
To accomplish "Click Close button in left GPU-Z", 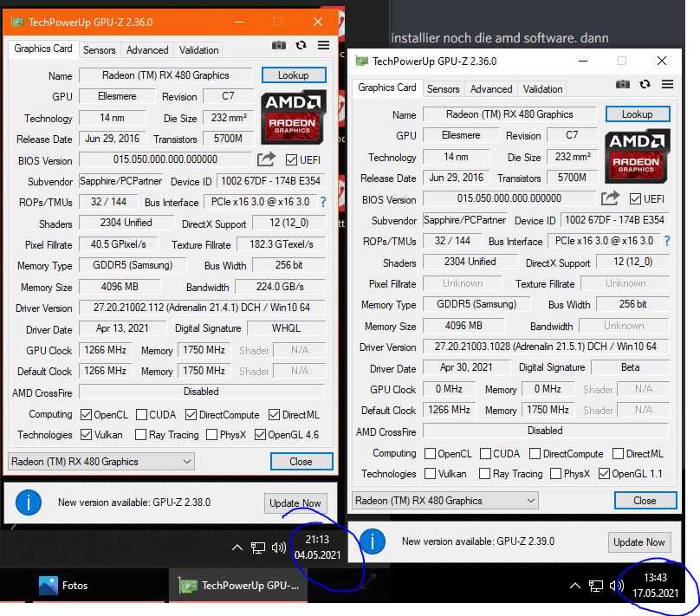I will (301, 462).
